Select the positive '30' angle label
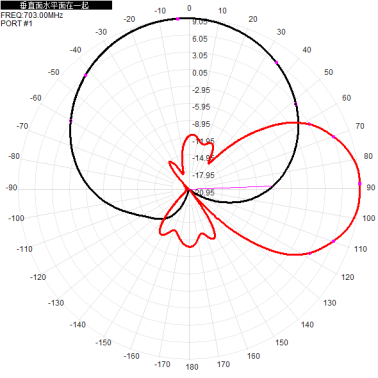The width and height of the screenshot is (378, 378). pyautogui.click(x=281, y=32)
